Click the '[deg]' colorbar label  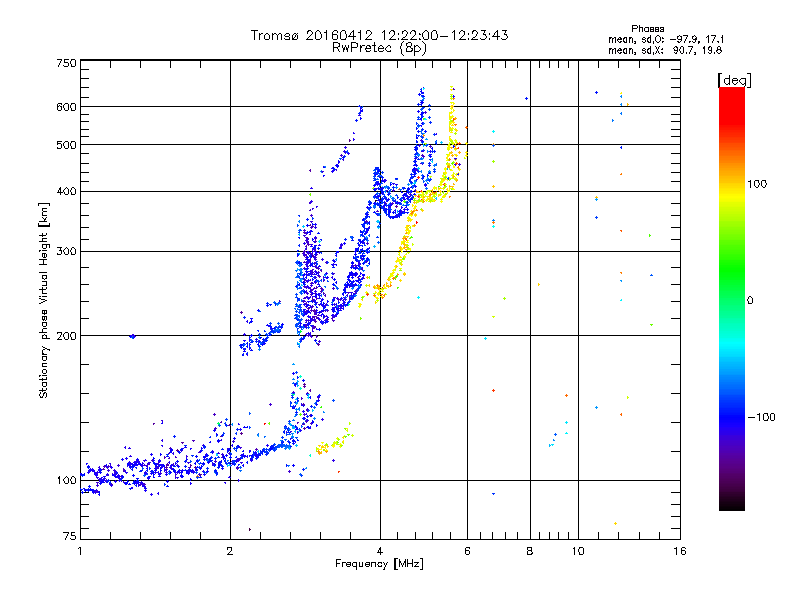(x=734, y=80)
